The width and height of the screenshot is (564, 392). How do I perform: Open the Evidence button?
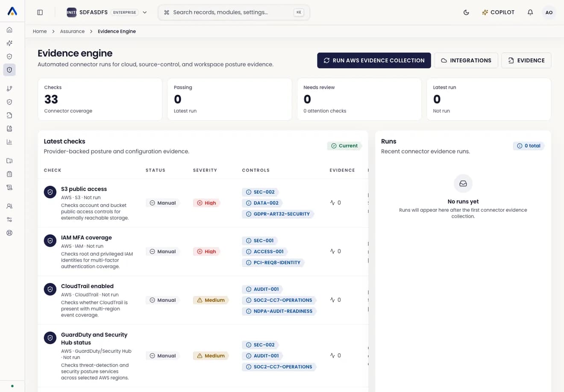(526, 60)
